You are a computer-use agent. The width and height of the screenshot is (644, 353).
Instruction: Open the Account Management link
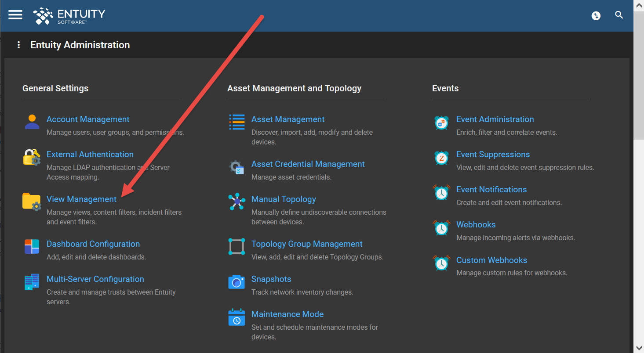coord(88,119)
